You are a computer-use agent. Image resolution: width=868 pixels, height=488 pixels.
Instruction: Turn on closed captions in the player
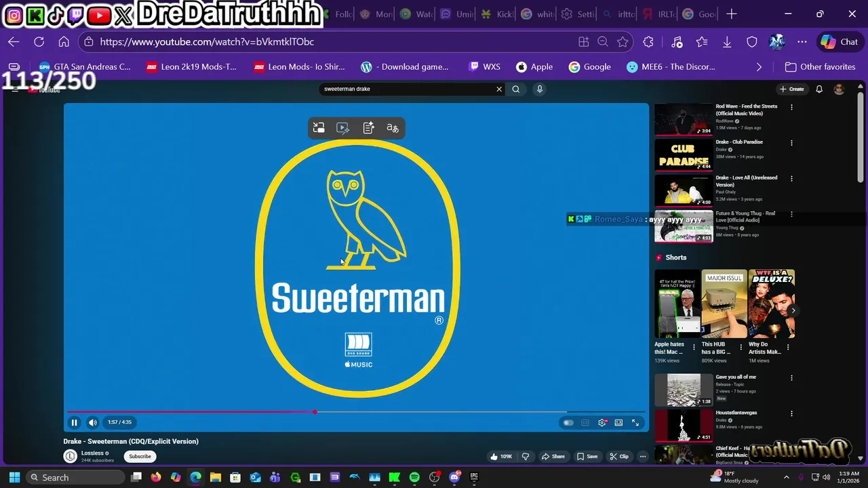pyautogui.click(x=585, y=423)
